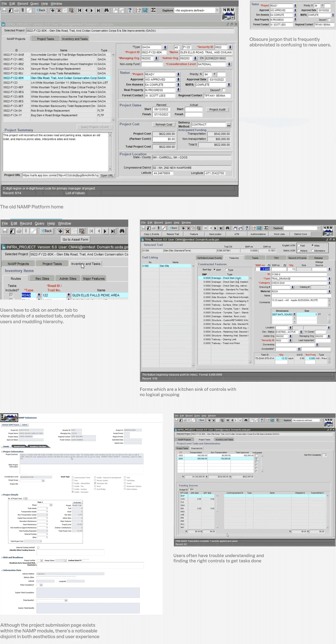Open Query menu in NAMP home window
Image resolution: width=336 pixels, height=644 pixels.
click(x=34, y=3)
